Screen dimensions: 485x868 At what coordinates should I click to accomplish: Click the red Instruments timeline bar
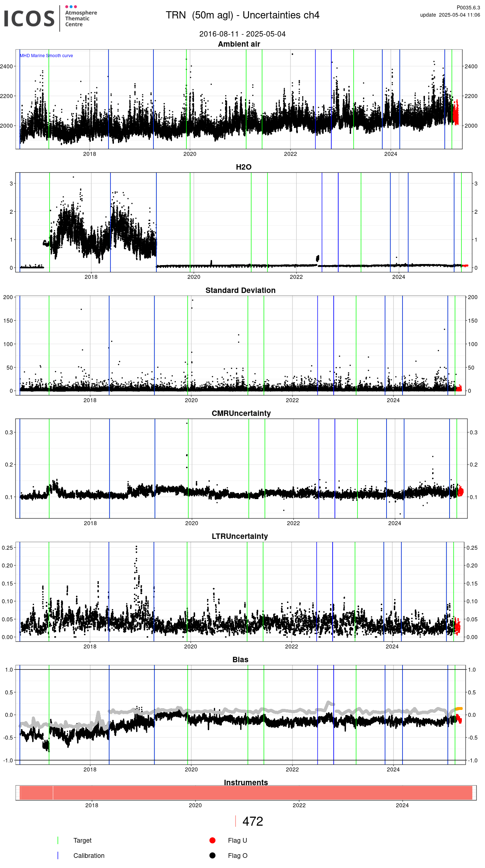(x=246, y=793)
